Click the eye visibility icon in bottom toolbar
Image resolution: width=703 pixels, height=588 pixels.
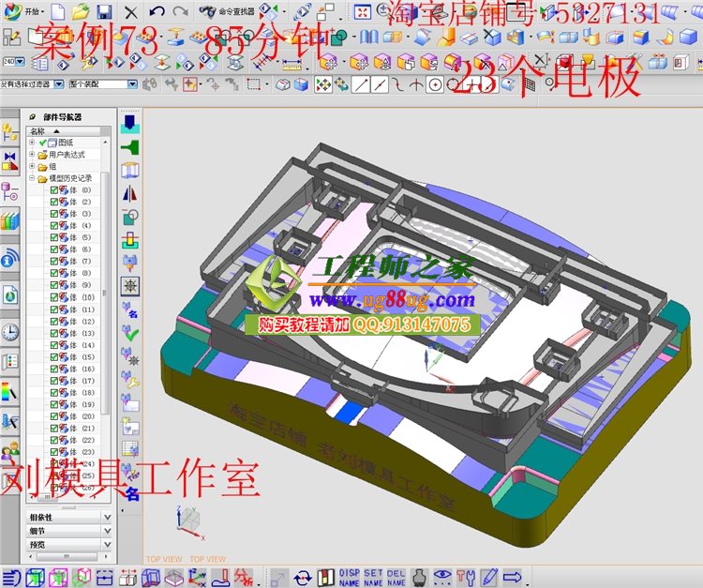click(x=441, y=577)
